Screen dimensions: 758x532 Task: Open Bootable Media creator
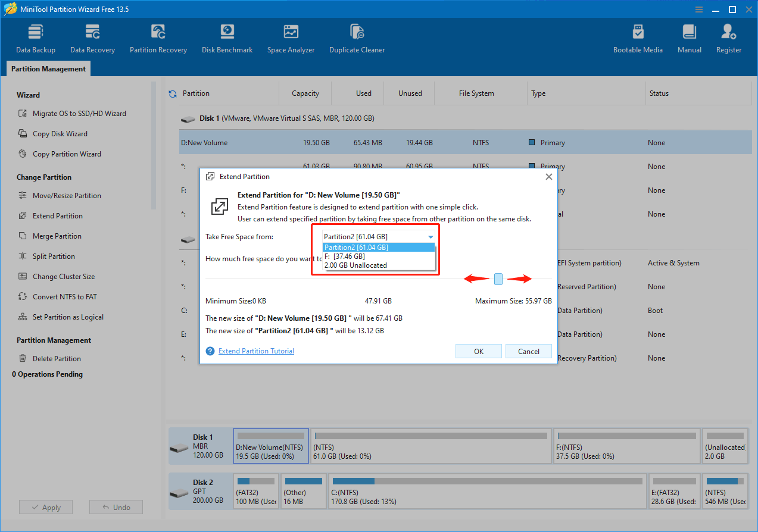coord(638,38)
